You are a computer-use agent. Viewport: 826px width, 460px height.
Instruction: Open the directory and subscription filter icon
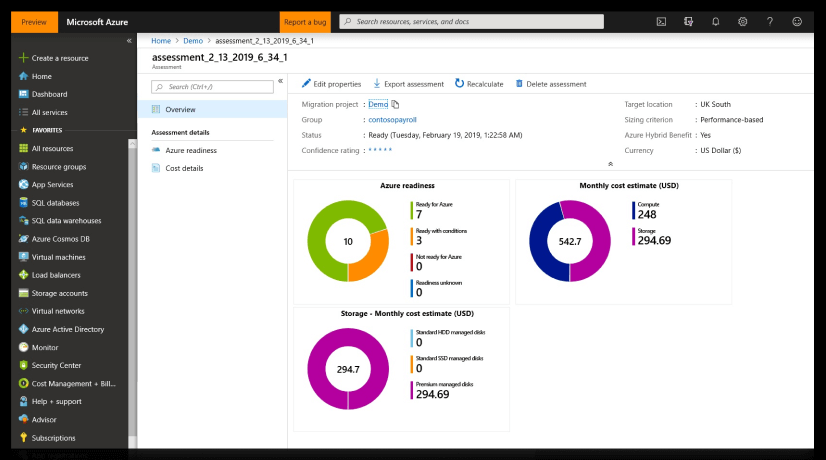coord(688,22)
